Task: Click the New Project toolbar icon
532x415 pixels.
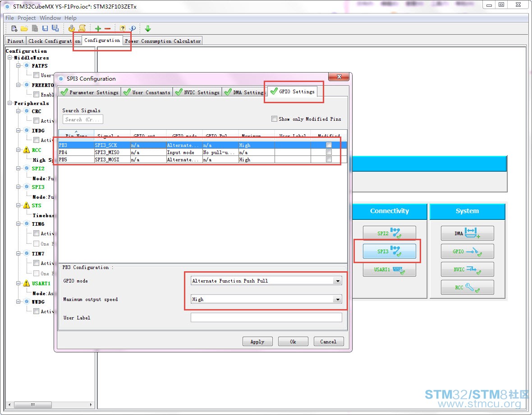Action: coord(14,28)
